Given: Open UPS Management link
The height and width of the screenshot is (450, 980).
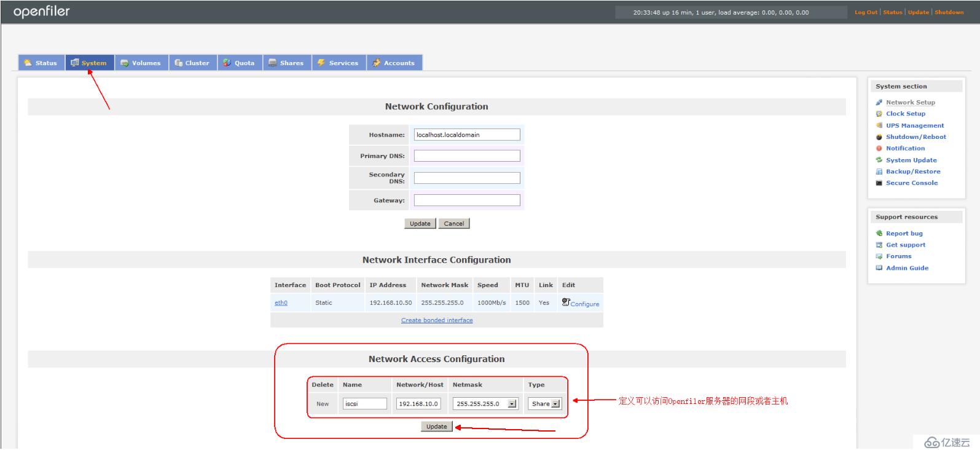Looking at the screenshot, I should (915, 125).
